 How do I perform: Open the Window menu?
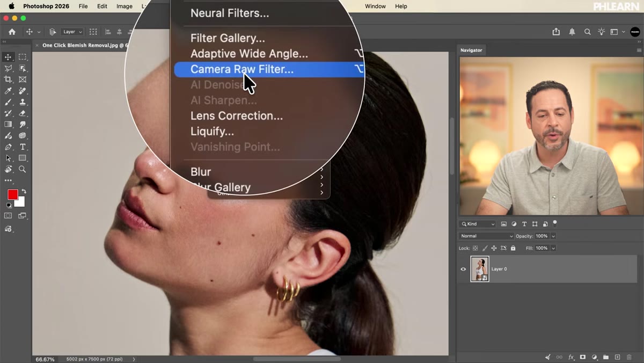(375, 6)
